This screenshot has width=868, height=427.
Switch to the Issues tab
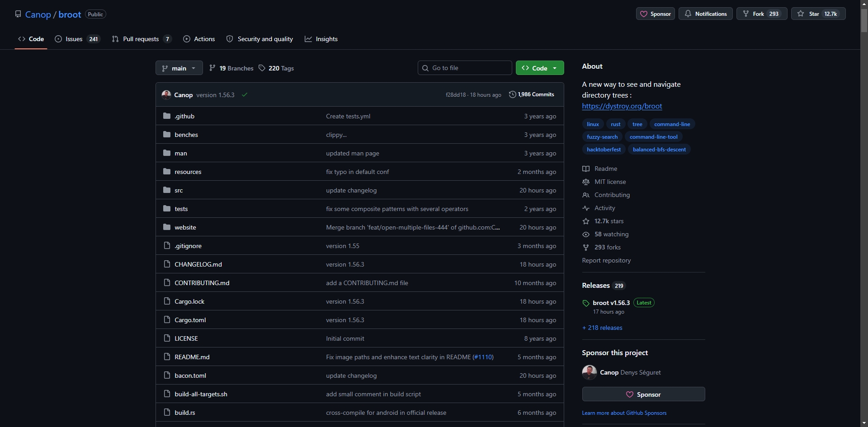tap(77, 39)
